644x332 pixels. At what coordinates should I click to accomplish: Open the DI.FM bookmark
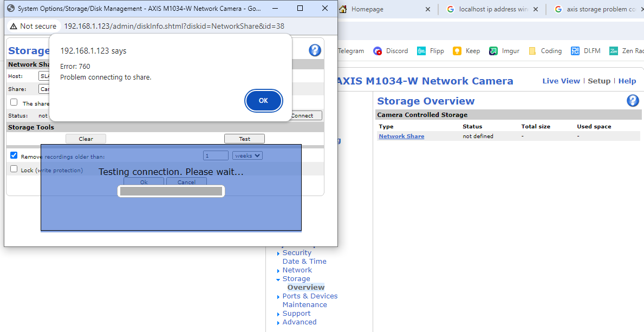586,51
